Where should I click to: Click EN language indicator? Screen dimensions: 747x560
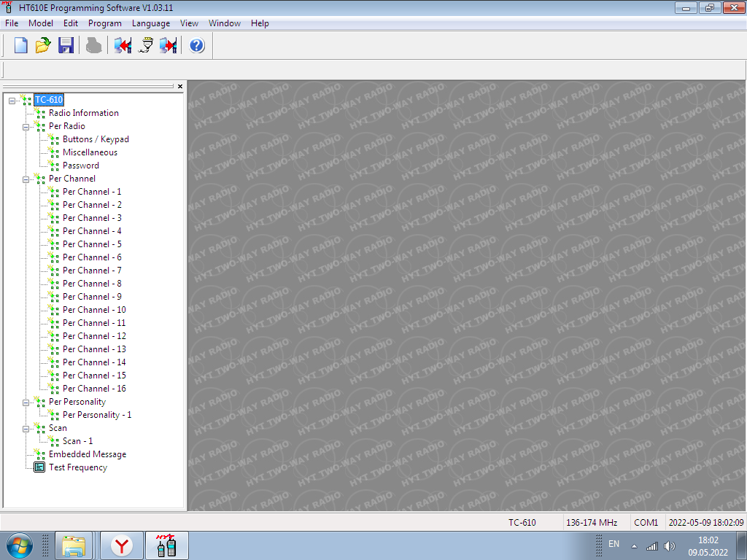point(614,544)
